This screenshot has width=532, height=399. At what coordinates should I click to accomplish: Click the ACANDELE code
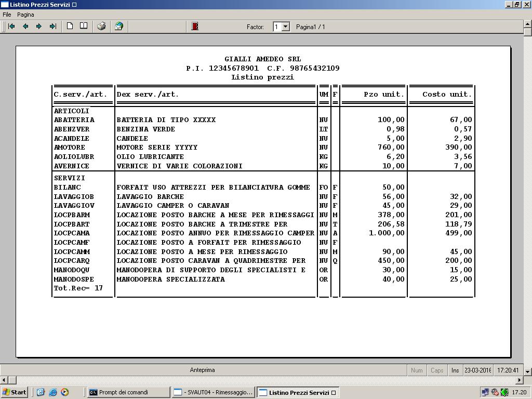72,138
